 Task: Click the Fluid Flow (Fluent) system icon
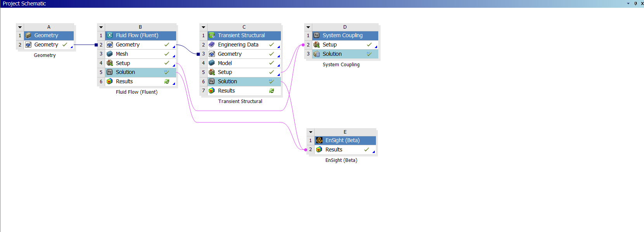pyautogui.click(x=110, y=35)
